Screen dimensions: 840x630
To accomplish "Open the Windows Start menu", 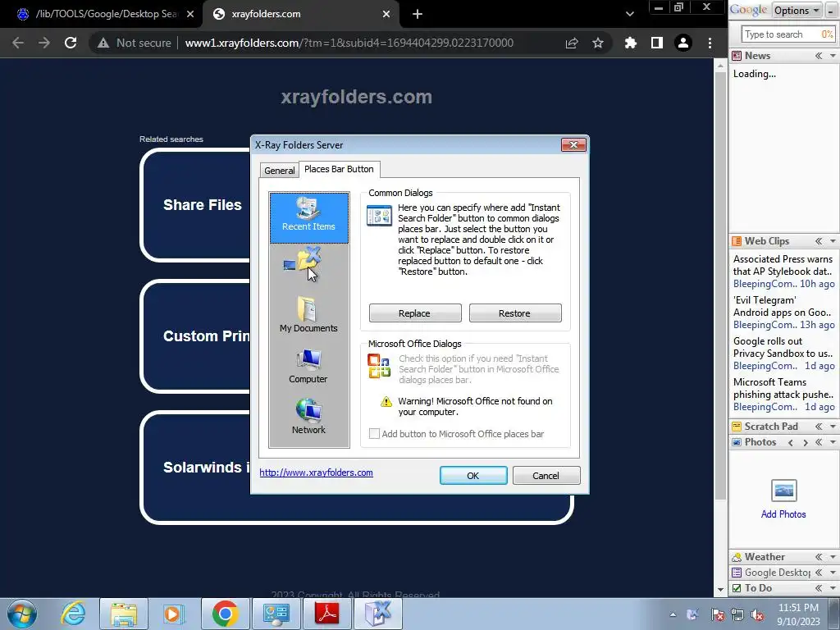I will point(22,614).
